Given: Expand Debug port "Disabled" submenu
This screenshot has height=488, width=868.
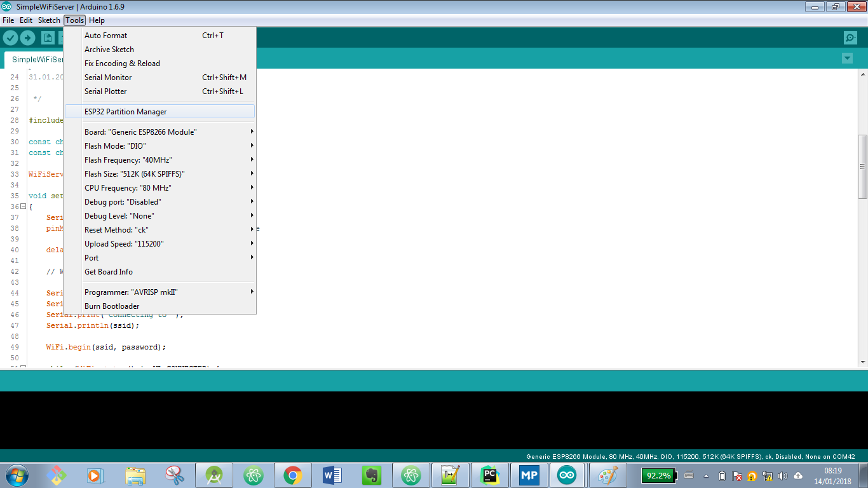Looking at the screenshot, I should 160,202.
